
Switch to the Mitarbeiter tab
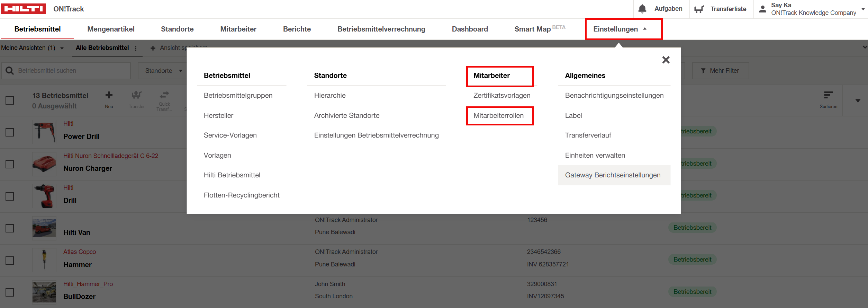(x=238, y=29)
